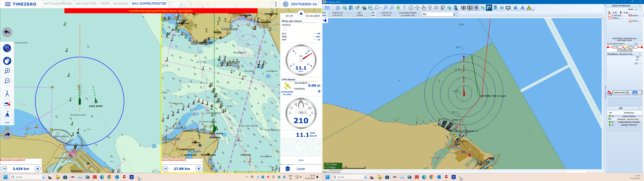Toggle 3D view on left chart
The width and height of the screenshot is (644, 181).
pos(4,169)
